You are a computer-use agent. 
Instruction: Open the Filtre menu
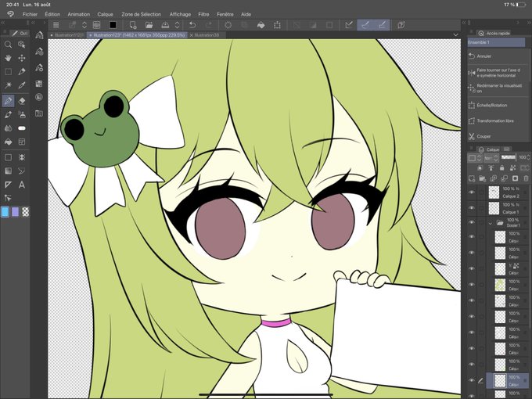(203, 14)
